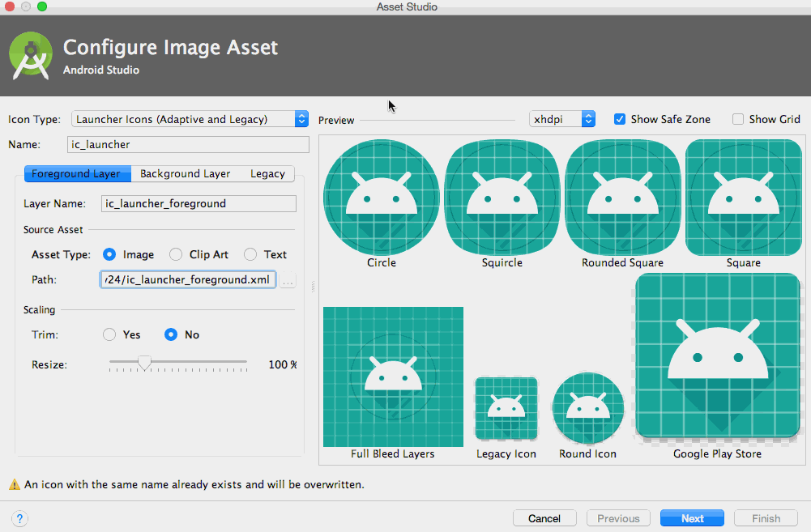811x532 pixels.
Task: Switch to the Background Layer tab
Action: (185, 173)
